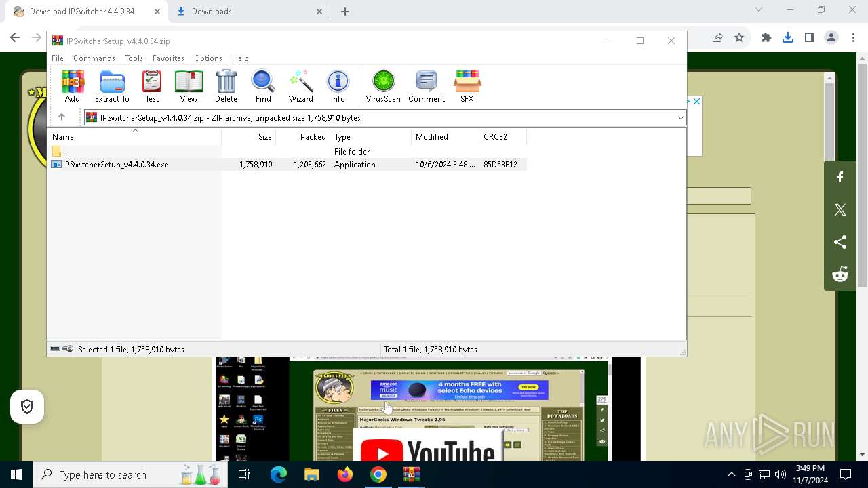Sort by Type column header
The height and width of the screenshot is (488, 868).
tap(370, 137)
